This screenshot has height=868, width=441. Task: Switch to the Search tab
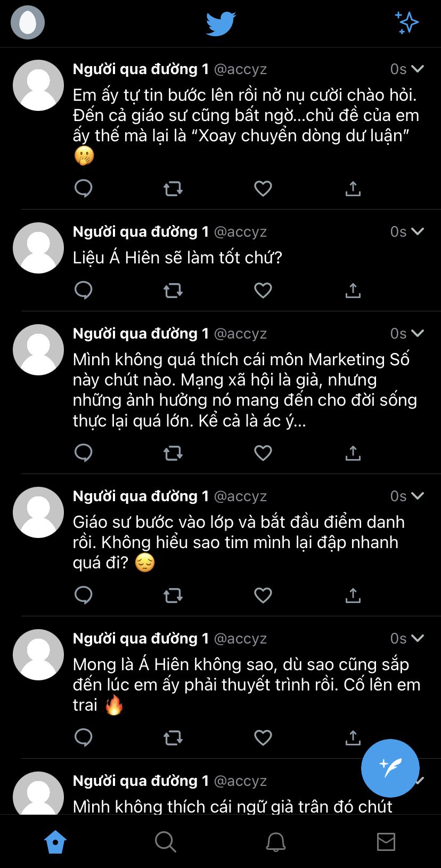(165, 842)
